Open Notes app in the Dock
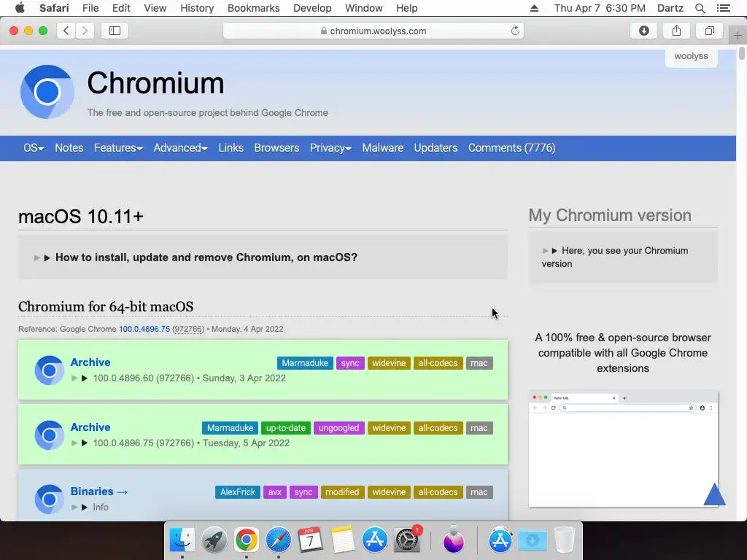The width and height of the screenshot is (747, 560). click(343, 540)
